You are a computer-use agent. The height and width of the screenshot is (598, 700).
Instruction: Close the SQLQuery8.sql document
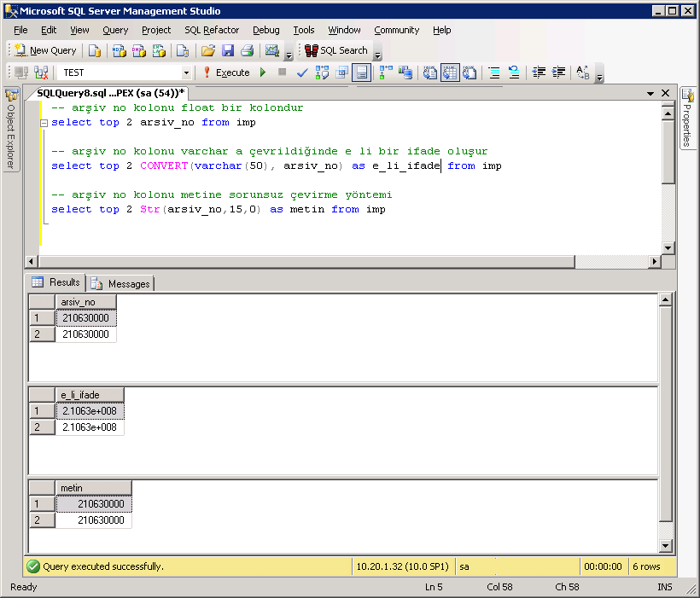pos(665,93)
